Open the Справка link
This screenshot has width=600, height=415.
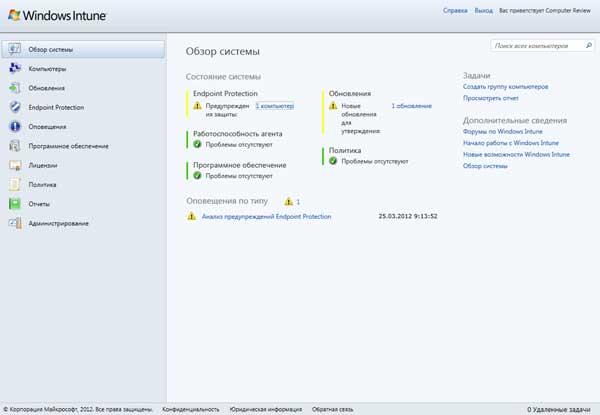(x=455, y=11)
